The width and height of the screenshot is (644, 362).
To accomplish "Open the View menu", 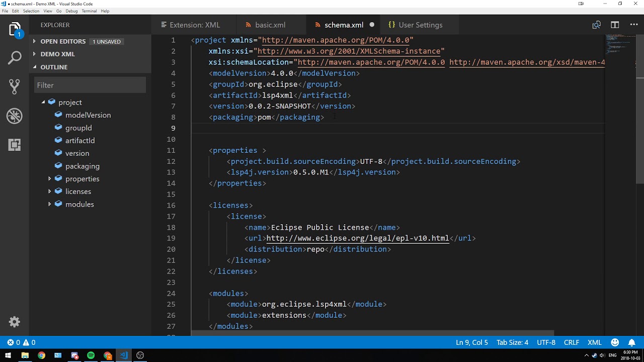I will [48, 11].
